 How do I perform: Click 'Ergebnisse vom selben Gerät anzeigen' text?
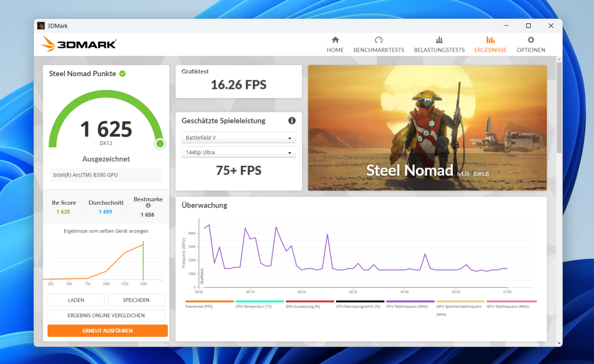coord(106,231)
